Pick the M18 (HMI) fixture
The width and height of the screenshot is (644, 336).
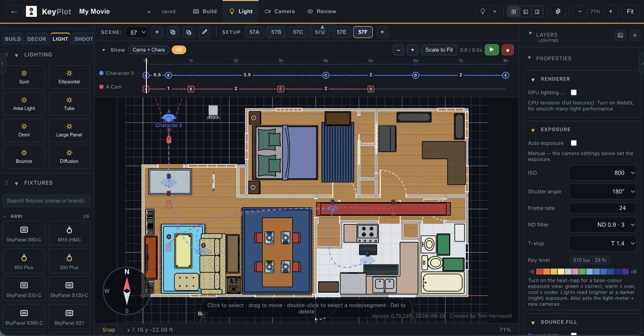pyautogui.click(x=69, y=234)
